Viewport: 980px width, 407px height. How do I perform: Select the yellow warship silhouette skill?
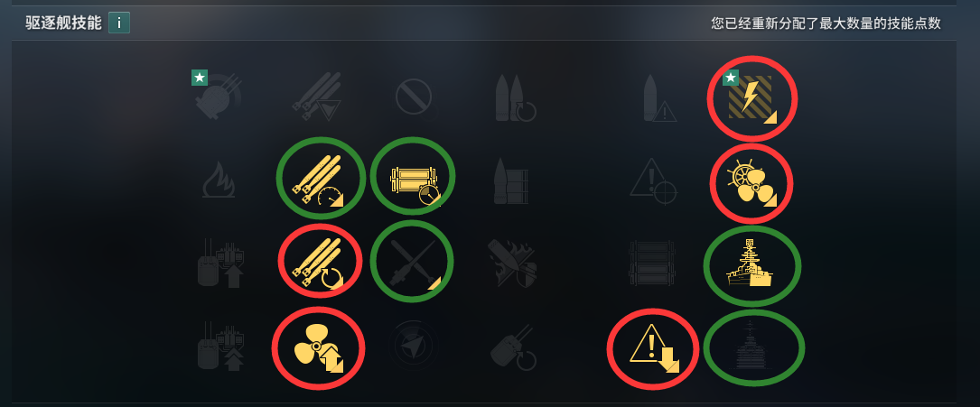[751, 264]
